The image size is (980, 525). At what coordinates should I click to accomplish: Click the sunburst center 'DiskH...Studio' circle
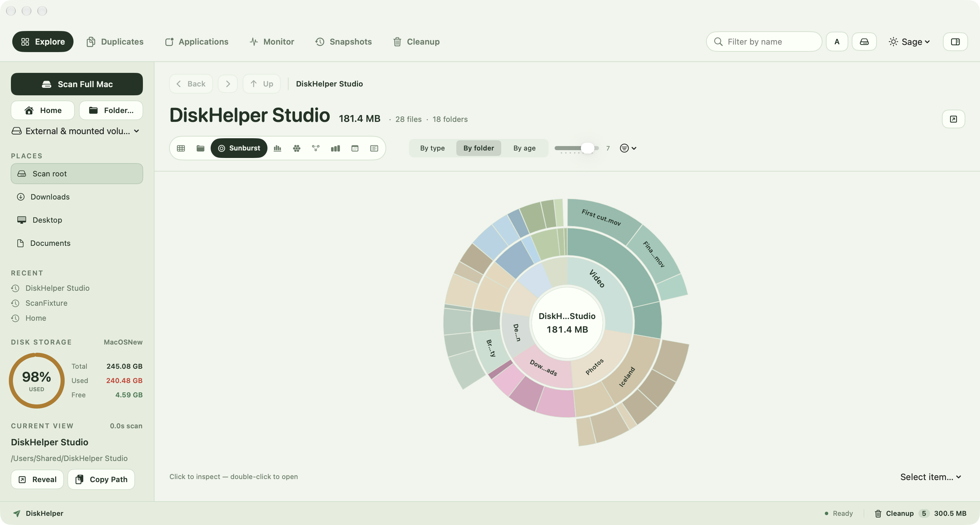tap(567, 322)
